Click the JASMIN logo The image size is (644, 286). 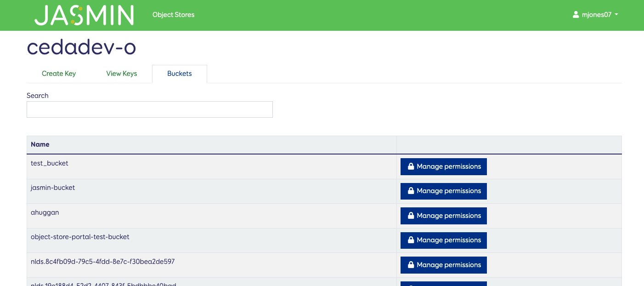(x=84, y=15)
